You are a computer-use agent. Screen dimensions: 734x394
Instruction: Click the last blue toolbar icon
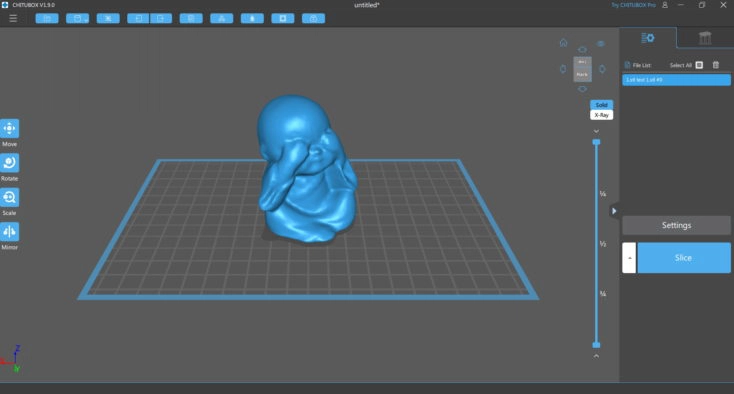click(314, 18)
